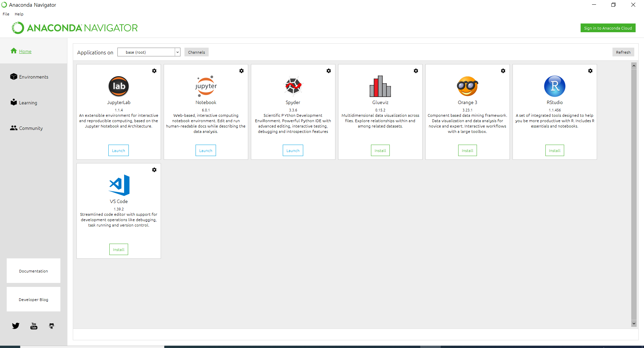Install VS Code
This screenshot has width=644, height=348.
(x=119, y=250)
